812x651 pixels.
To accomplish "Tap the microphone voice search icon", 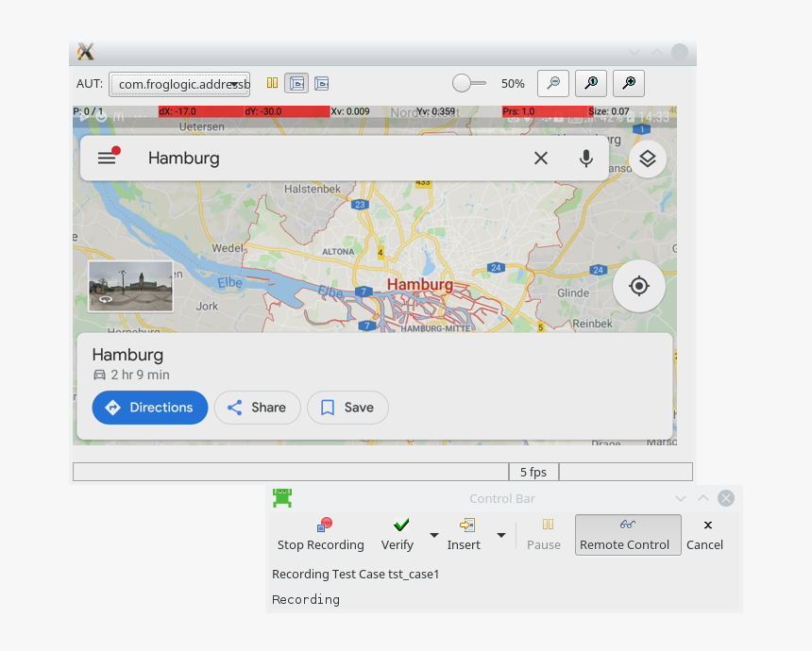I will coord(585,159).
